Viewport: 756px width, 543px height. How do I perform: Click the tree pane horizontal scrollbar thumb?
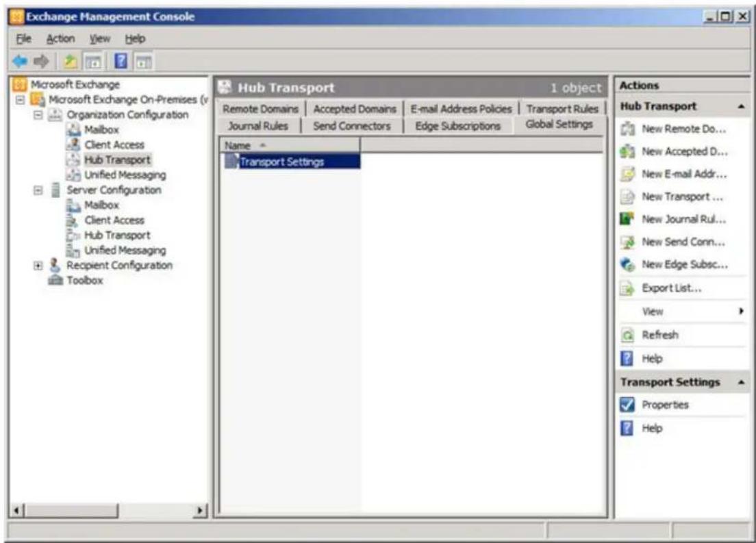(x=71, y=510)
